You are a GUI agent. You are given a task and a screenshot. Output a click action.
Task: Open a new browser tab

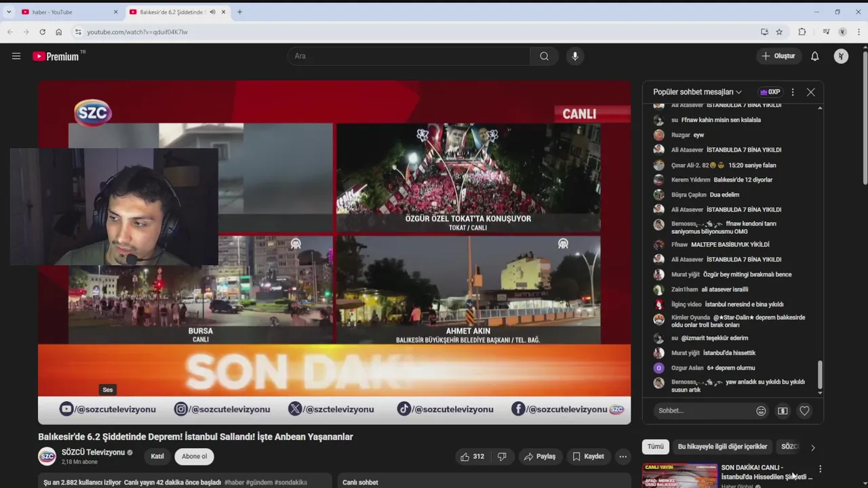tap(239, 12)
